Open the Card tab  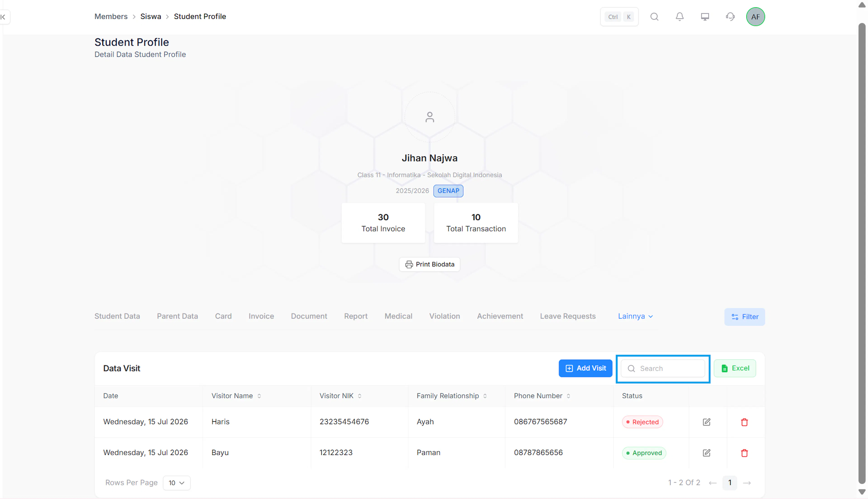pos(223,316)
